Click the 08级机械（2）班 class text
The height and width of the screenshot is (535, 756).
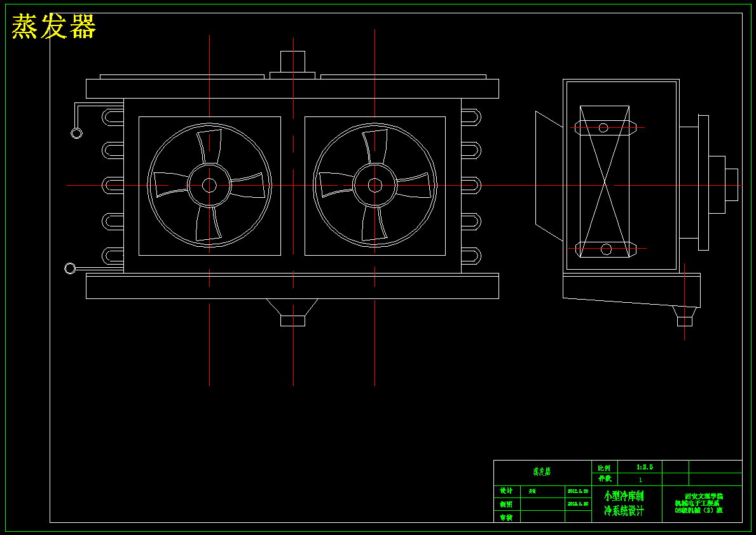pyautogui.click(x=699, y=510)
